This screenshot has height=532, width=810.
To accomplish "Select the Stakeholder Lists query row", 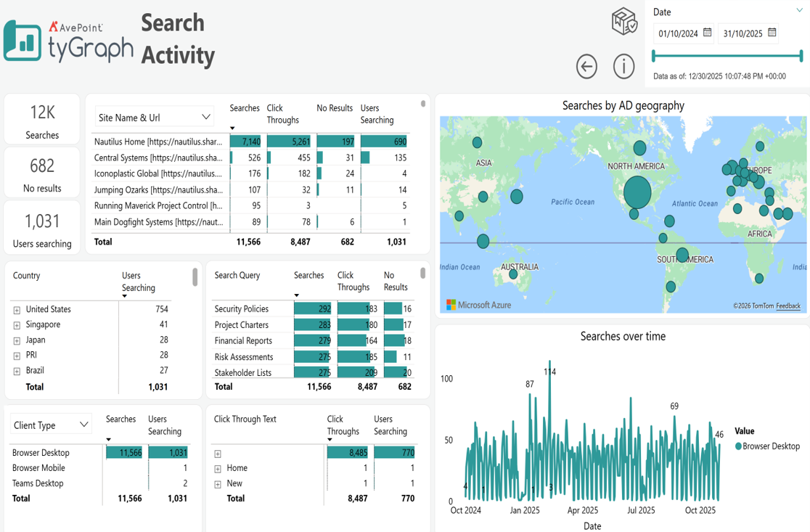I will pyautogui.click(x=313, y=372).
